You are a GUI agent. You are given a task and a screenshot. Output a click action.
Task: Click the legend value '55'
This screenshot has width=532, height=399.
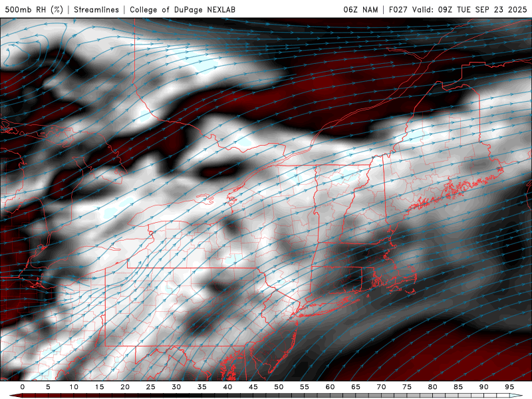tap(305, 387)
